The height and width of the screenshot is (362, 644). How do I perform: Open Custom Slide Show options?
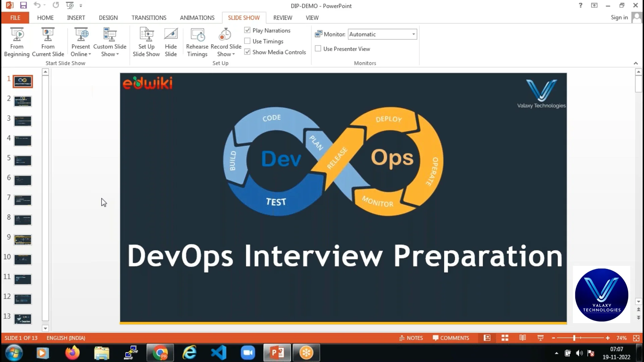pyautogui.click(x=110, y=42)
